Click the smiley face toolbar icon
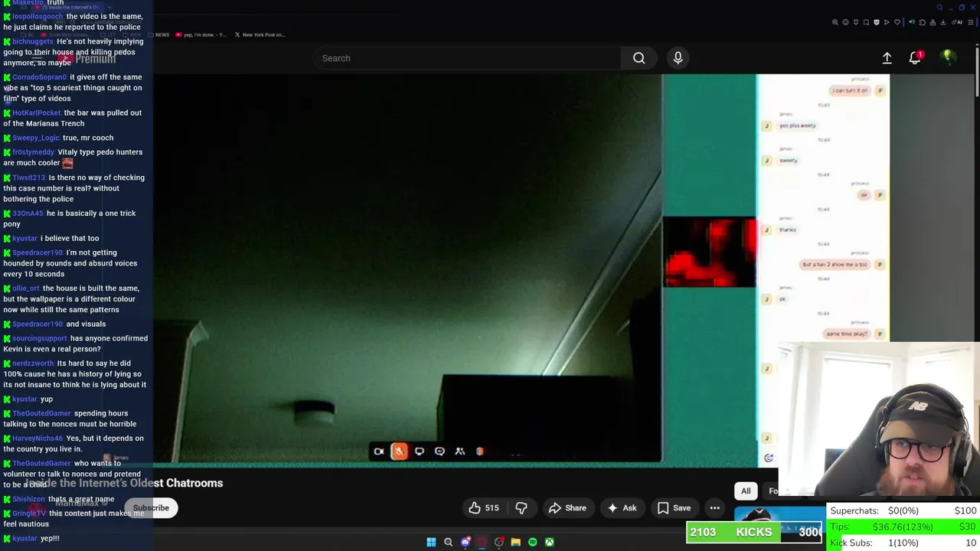980x551 pixels. (x=845, y=22)
